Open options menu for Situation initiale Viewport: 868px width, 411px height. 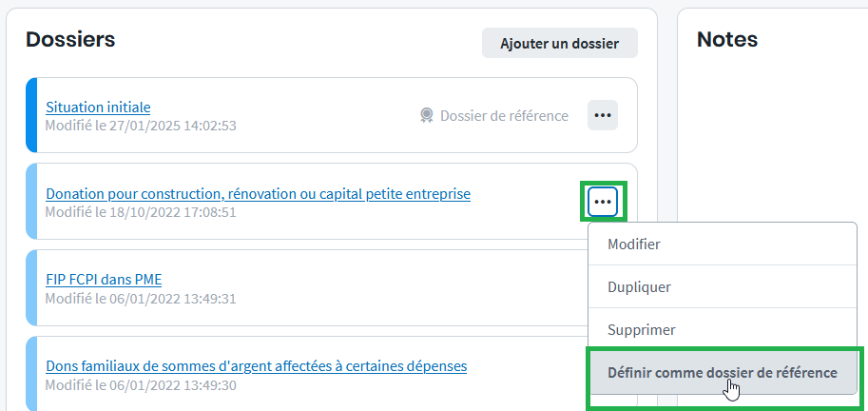(603, 115)
